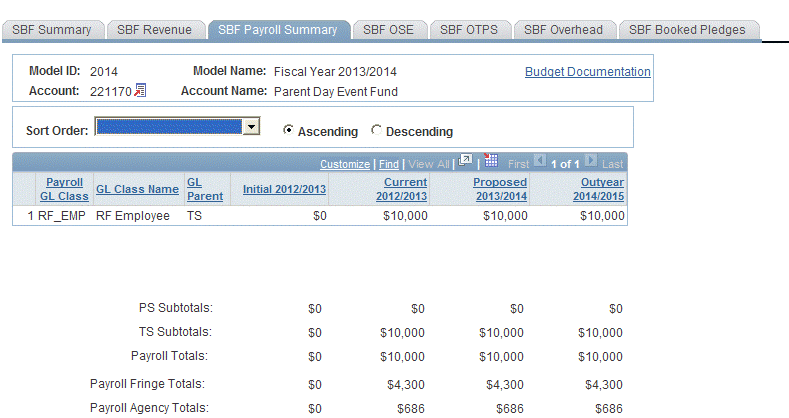Viewport: 789px width, 418px height.
Task: Open the SBF OSE tab
Action: pos(390,30)
